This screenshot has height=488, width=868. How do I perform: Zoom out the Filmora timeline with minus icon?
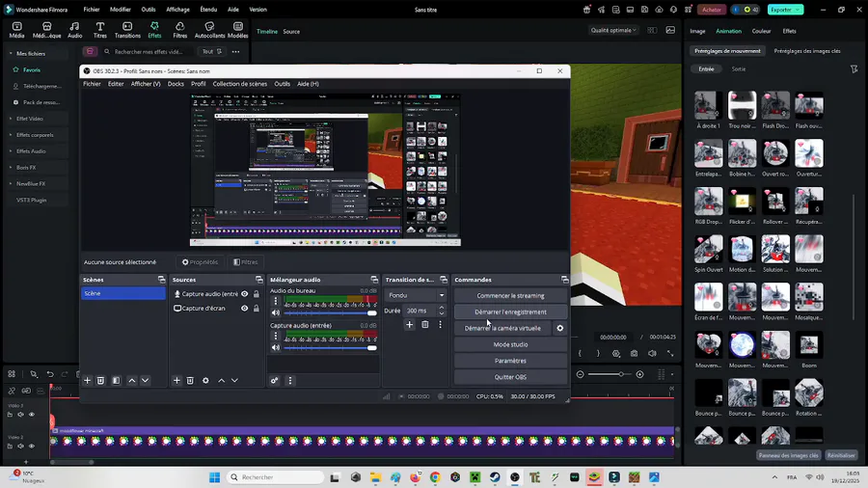pyautogui.click(x=581, y=374)
